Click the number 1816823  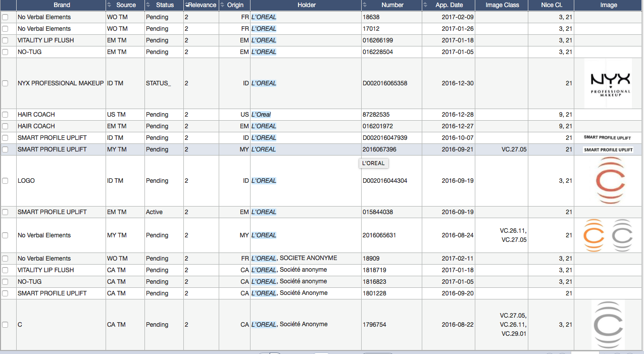pos(374,282)
